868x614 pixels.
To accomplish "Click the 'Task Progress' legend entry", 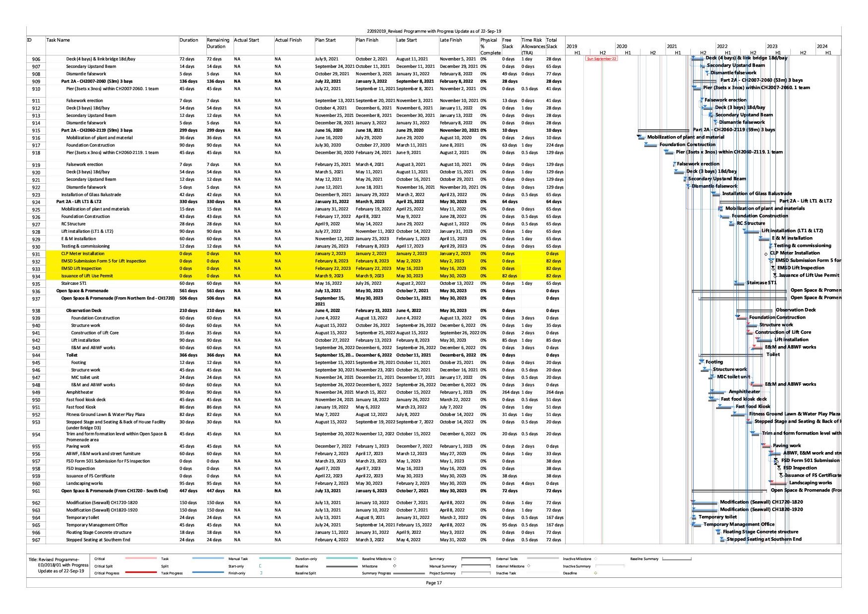I will tap(172, 573).
